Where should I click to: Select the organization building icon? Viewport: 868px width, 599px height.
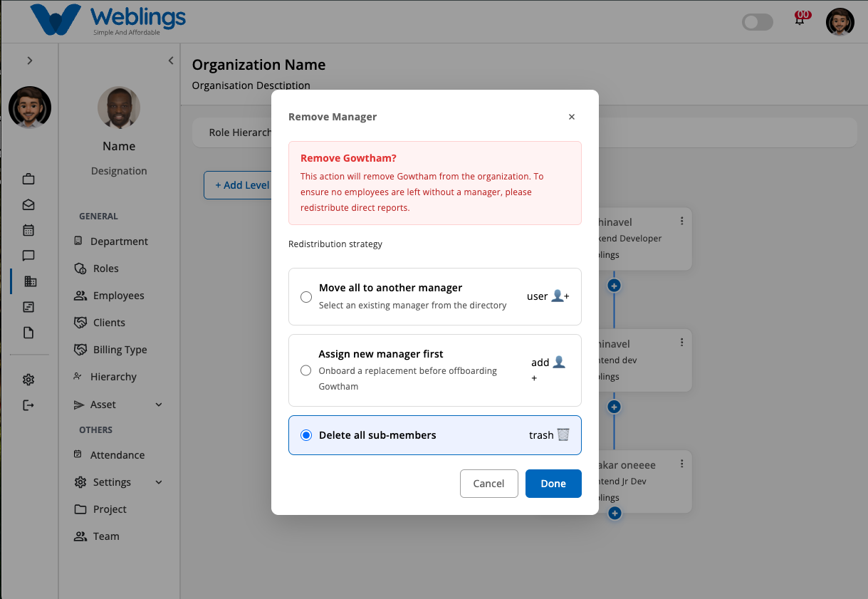pyautogui.click(x=30, y=281)
